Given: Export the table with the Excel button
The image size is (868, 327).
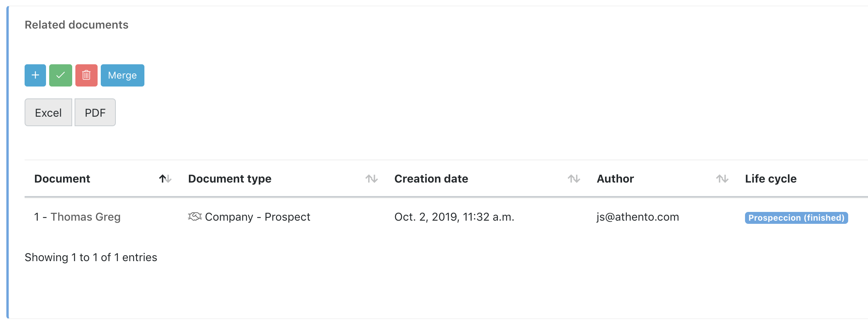Looking at the screenshot, I should pos(48,113).
